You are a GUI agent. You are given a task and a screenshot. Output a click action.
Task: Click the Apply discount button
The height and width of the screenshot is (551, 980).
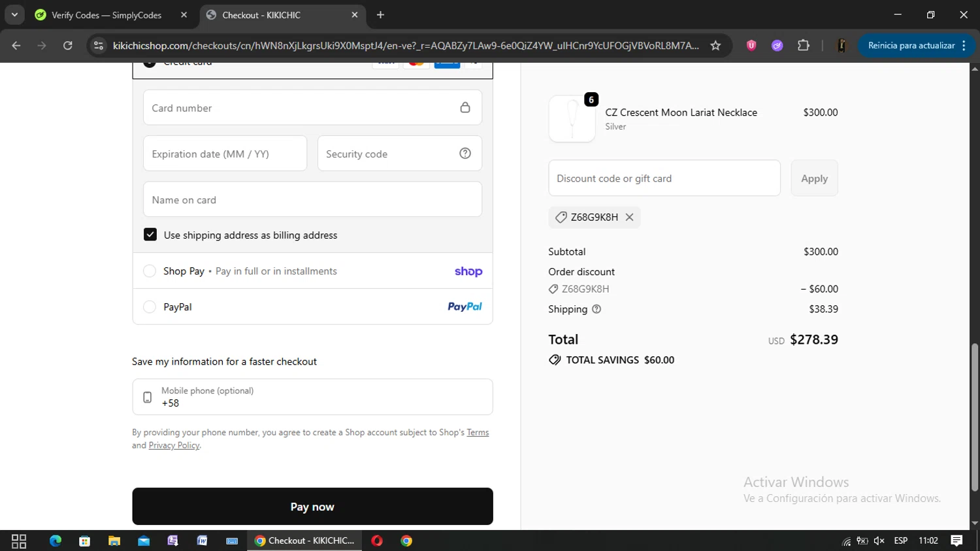(x=814, y=178)
